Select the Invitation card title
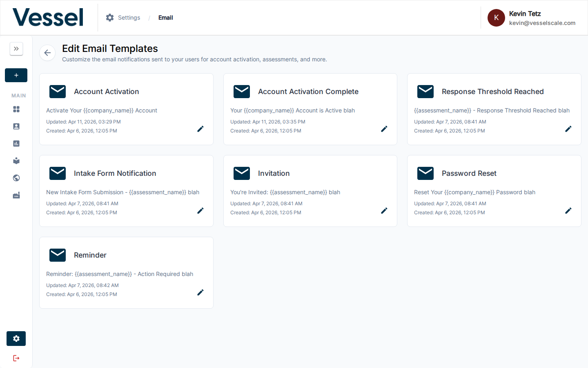Image resolution: width=588 pixels, height=368 pixels. 274,173
